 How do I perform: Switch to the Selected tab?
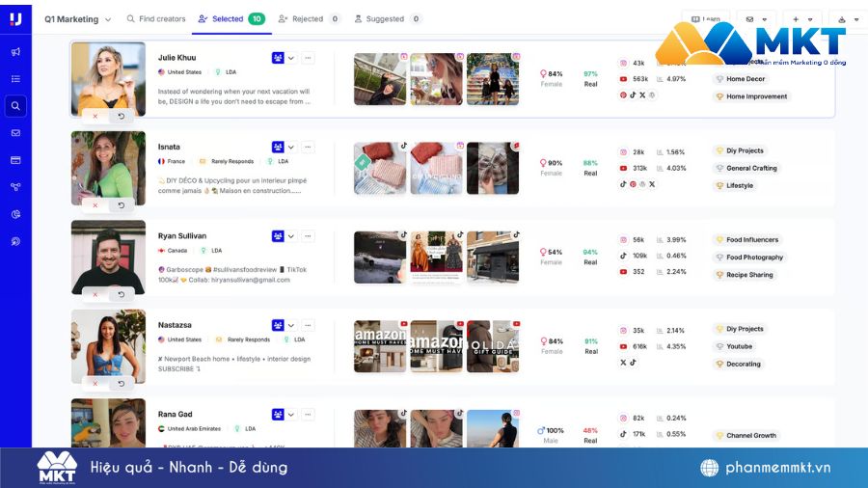pos(231,19)
